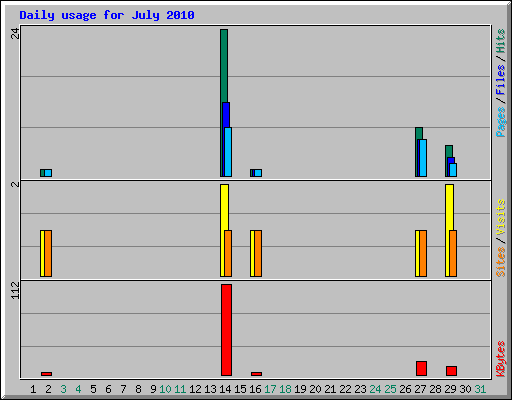
Task: Click day number "7" on the x-axis
Action: (123, 389)
